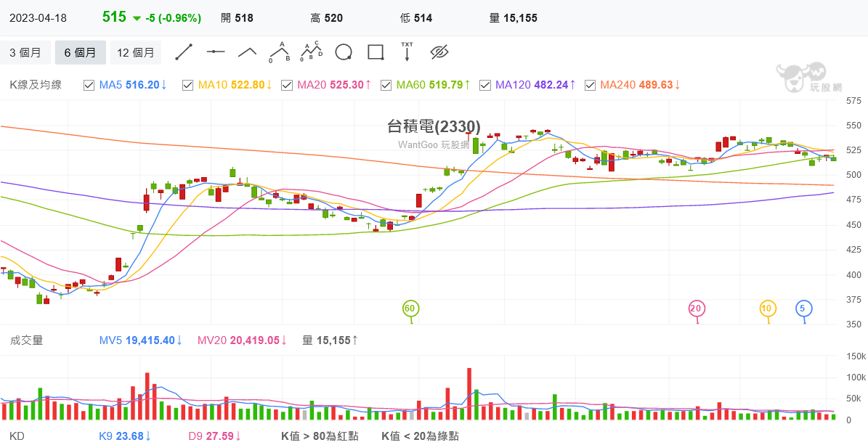
Task: Select the 0-A-B-C-D wave pattern tool
Action: [312, 51]
